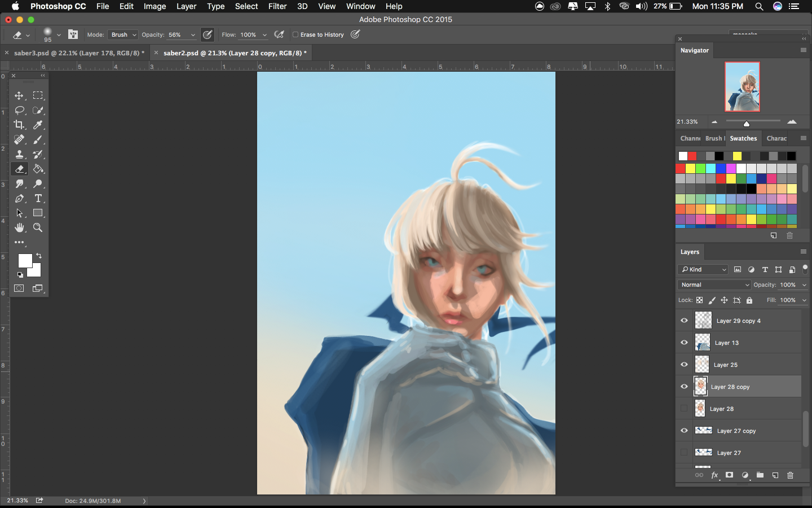
Task: Switch to the saber3.psd document tab
Action: (79, 52)
